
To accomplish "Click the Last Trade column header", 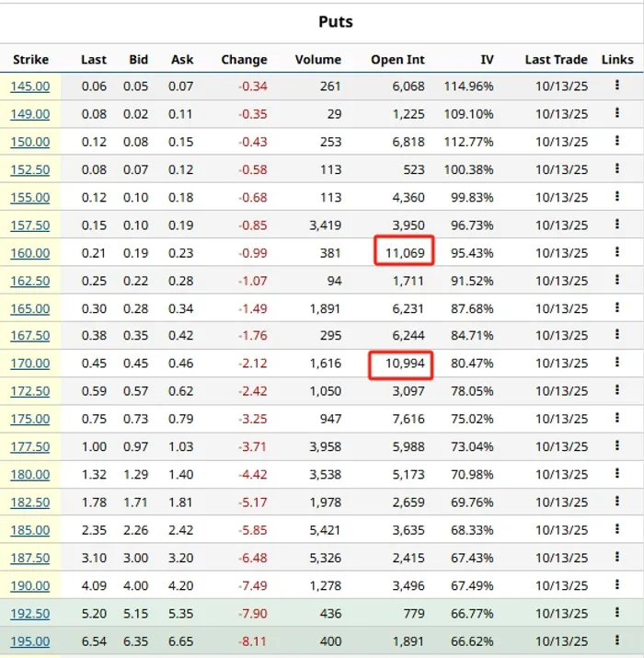I will 556,59.
